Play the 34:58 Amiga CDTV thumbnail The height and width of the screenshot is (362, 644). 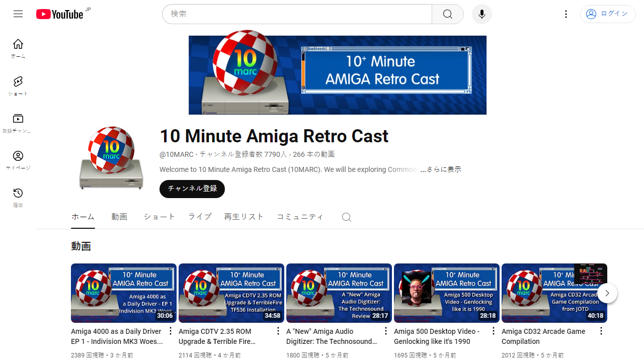[231, 293]
